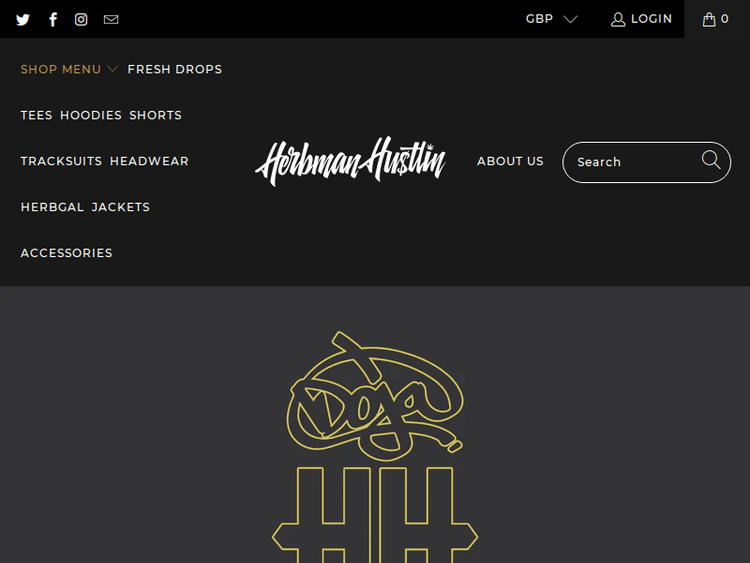
Task: Select the Shorts category
Action: pyautogui.click(x=155, y=115)
